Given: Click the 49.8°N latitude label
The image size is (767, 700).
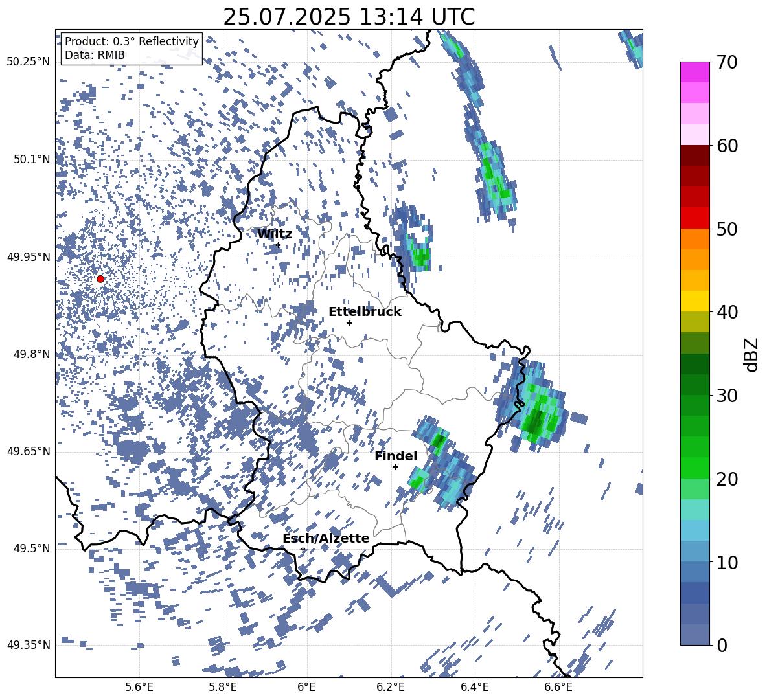Looking at the screenshot, I should tap(32, 354).
